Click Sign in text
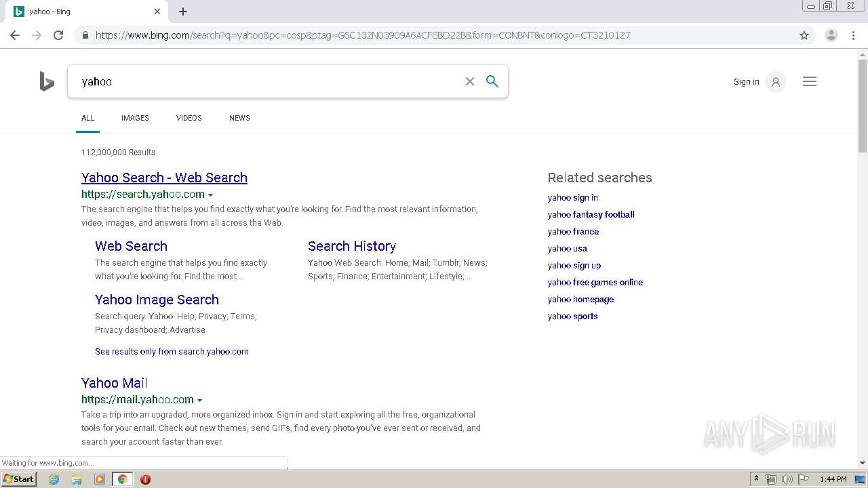The width and height of the screenshot is (868, 488). (746, 82)
